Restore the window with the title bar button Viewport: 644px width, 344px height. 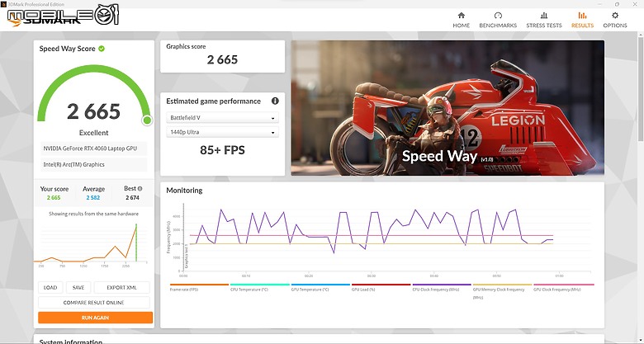pos(617,3)
